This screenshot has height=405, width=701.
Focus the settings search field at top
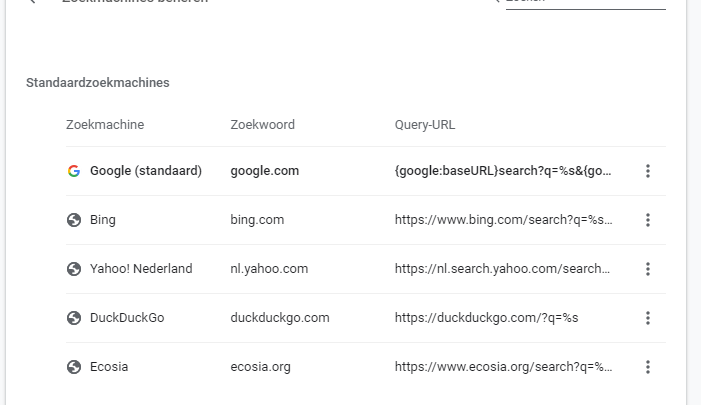click(x=586, y=2)
